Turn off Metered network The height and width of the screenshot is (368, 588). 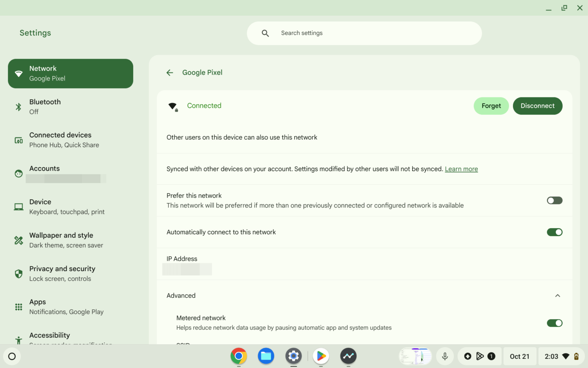(x=554, y=323)
